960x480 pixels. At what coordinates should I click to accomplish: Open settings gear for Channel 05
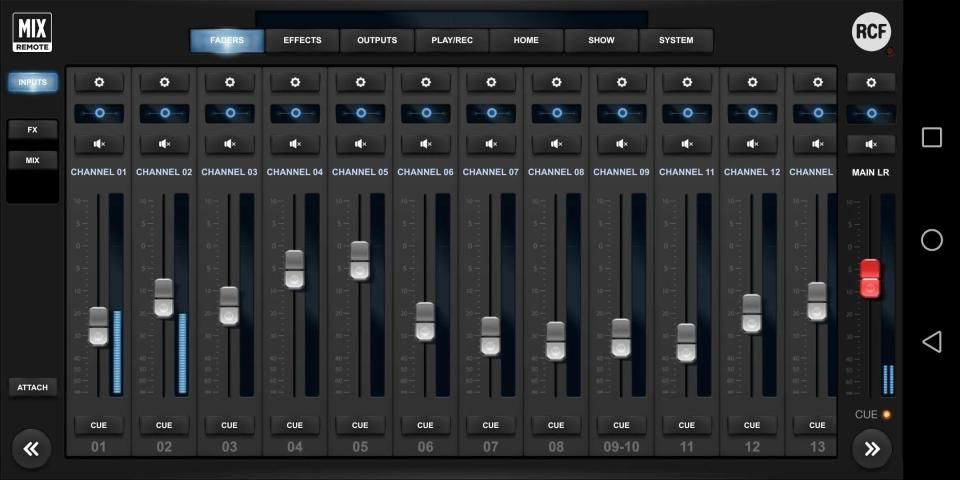click(x=360, y=82)
